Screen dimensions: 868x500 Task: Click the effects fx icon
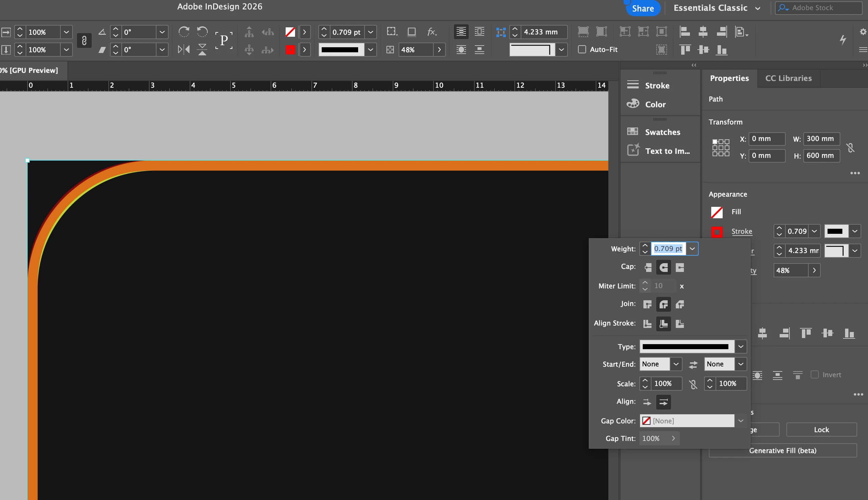click(x=431, y=32)
